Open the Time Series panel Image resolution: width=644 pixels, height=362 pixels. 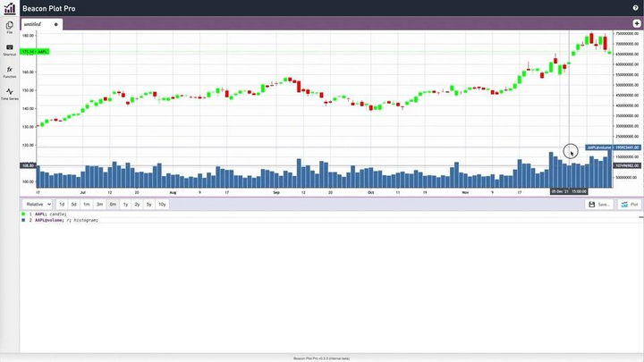pos(10,95)
